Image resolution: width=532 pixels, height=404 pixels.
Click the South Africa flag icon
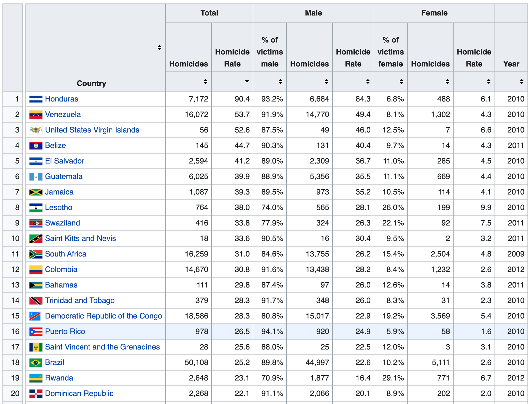[x=36, y=254]
